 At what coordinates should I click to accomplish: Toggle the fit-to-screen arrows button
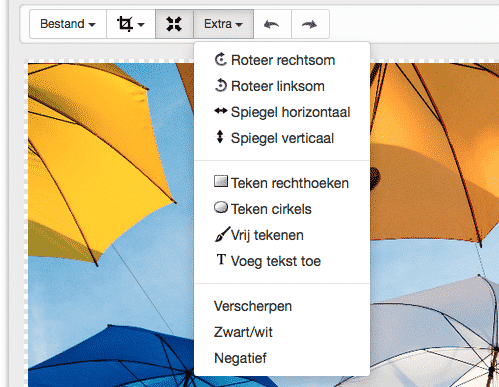(x=174, y=24)
